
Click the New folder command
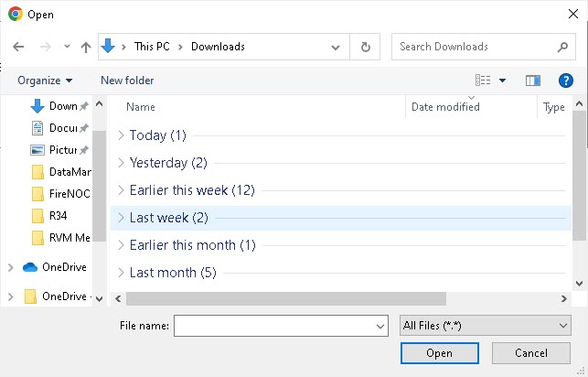[x=127, y=81]
